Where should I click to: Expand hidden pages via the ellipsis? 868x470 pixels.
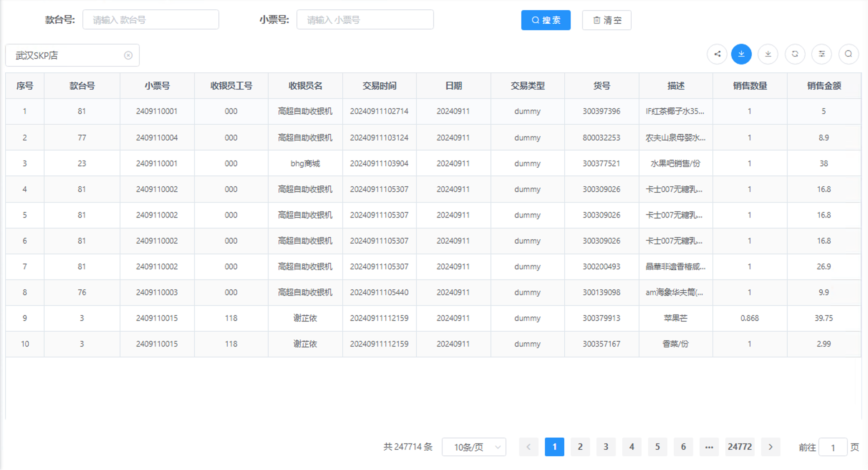[x=709, y=447]
